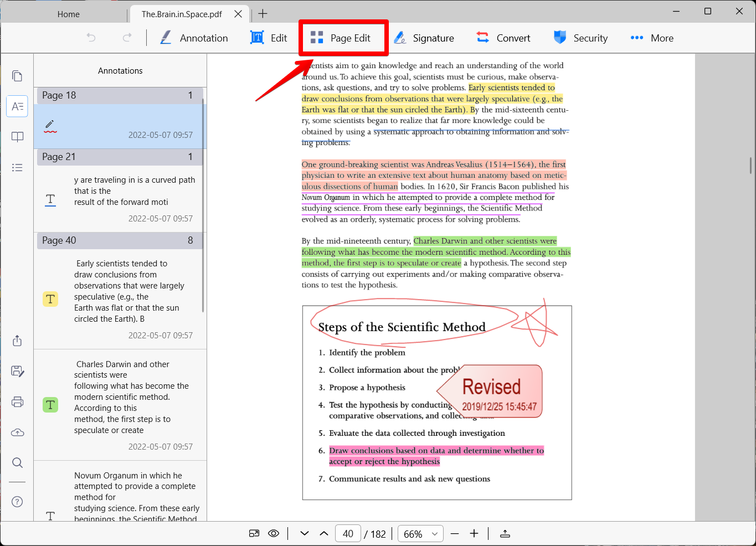Image resolution: width=756 pixels, height=546 pixels.
Task: Click the Redo arrow icon
Action: click(127, 38)
